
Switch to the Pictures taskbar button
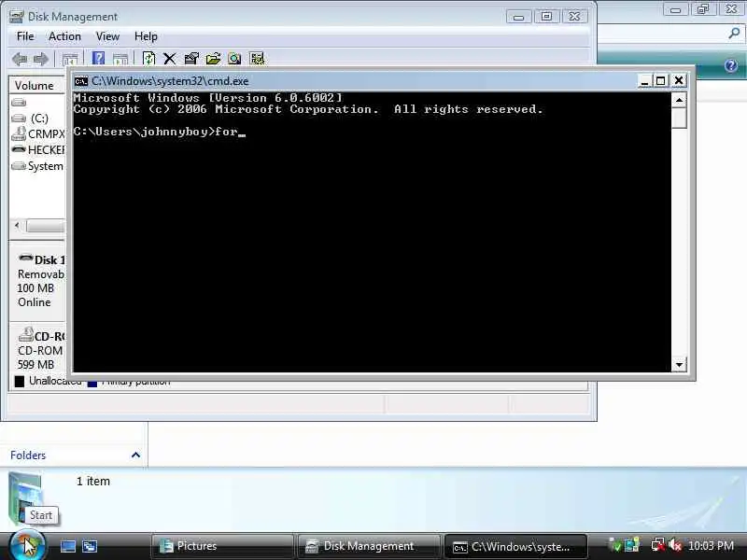point(222,546)
